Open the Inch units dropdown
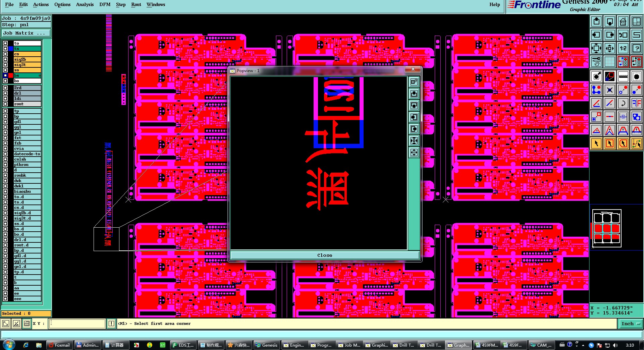Screen dimensions: 644x350 pos(630,324)
